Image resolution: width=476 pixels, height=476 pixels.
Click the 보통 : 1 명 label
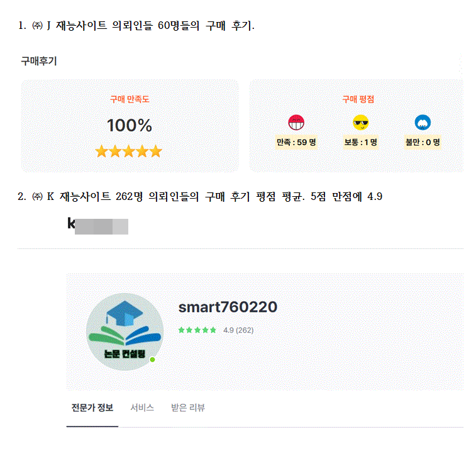click(x=360, y=142)
